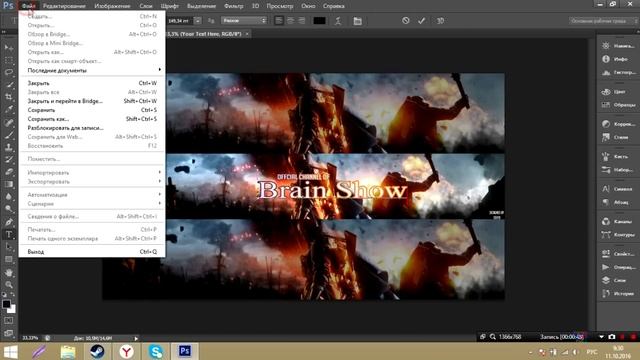Choose Закрыть in File menu
The width and height of the screenshot is (640, 360).
pos(92,83)
